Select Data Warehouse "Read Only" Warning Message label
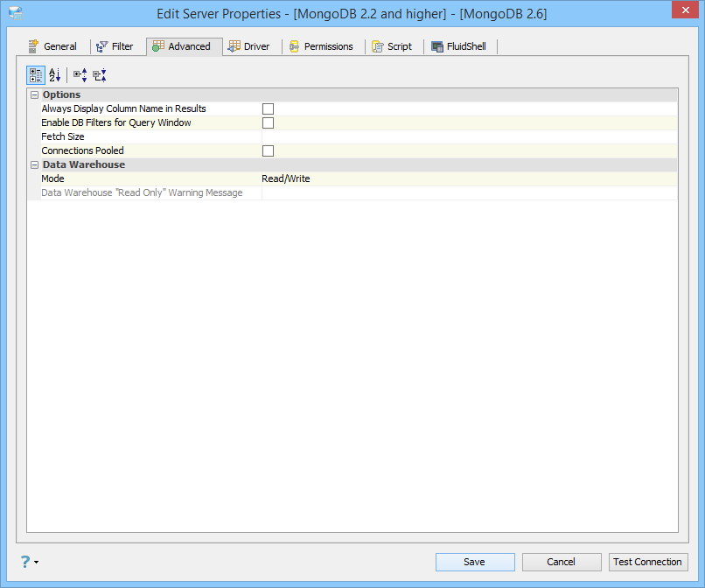705x588 pixels. [142, 192]
